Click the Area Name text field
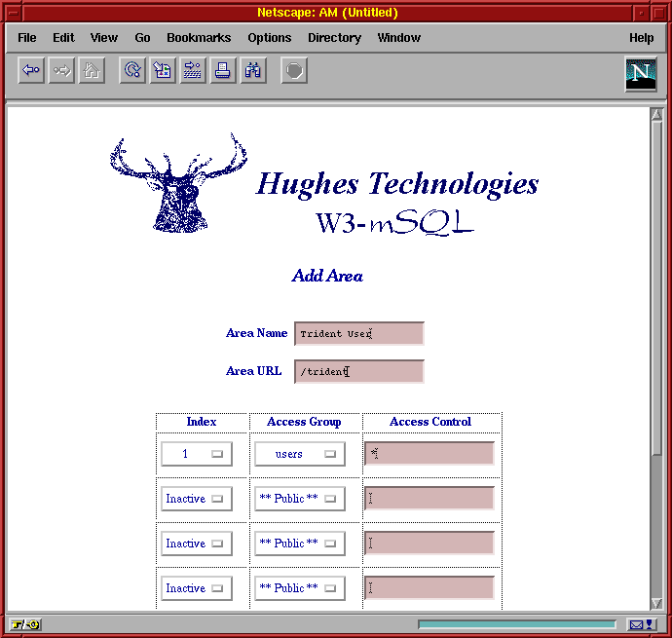 [x=359, y=334]
